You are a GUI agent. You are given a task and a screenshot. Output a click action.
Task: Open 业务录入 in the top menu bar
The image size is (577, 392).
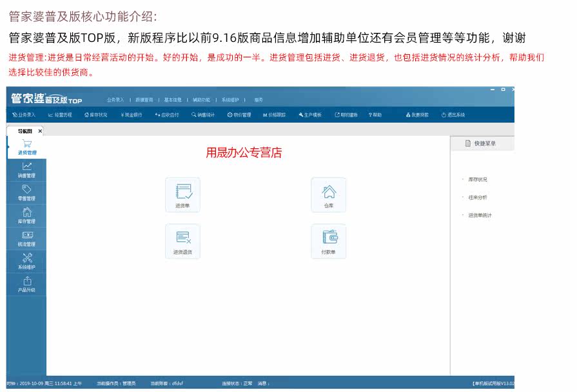tap(115, 100)
